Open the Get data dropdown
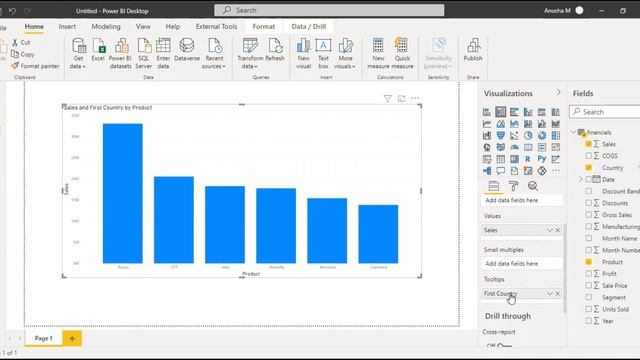This screenshot has width=640, height=360. 78,54
